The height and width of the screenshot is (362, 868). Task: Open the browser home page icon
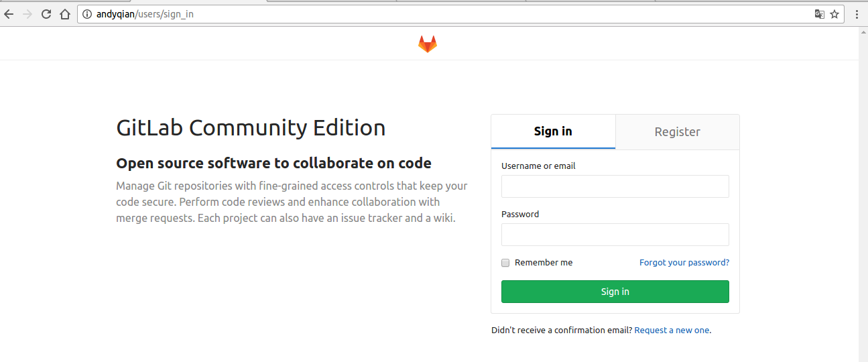(65, 14)
